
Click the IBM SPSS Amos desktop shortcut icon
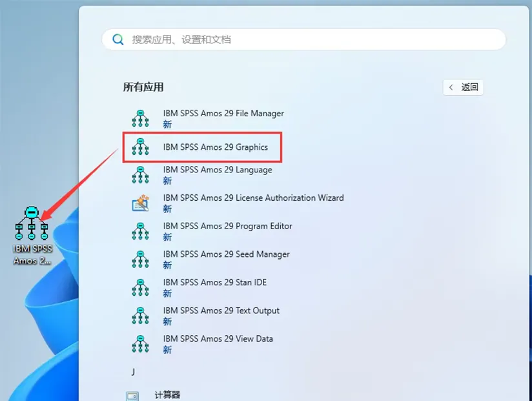coord(32,223)
